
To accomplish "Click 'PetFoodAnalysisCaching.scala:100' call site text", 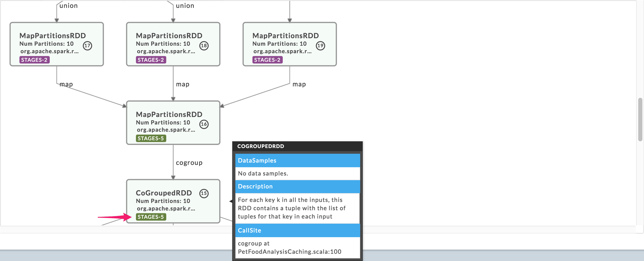I will pyautogui.click(x=289, y=252).
